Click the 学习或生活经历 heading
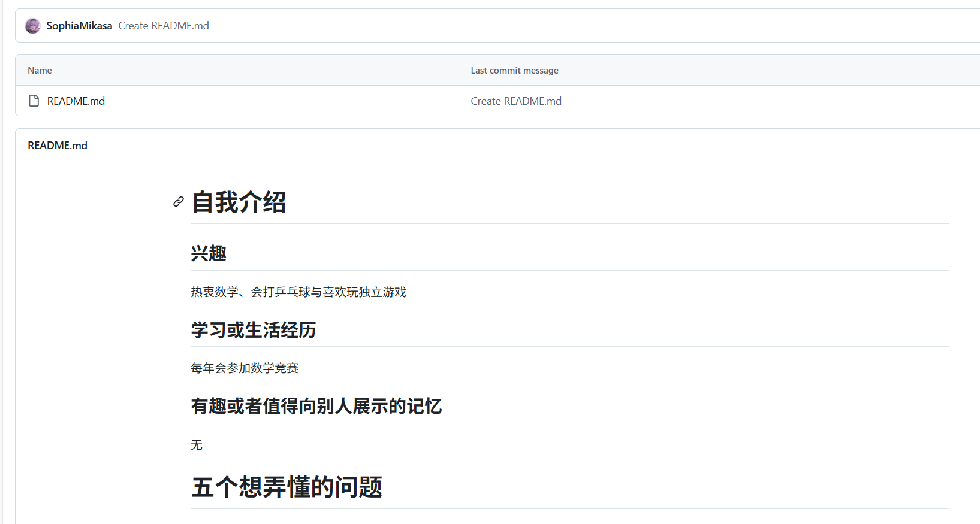The image size is (980, 524). 254,330
